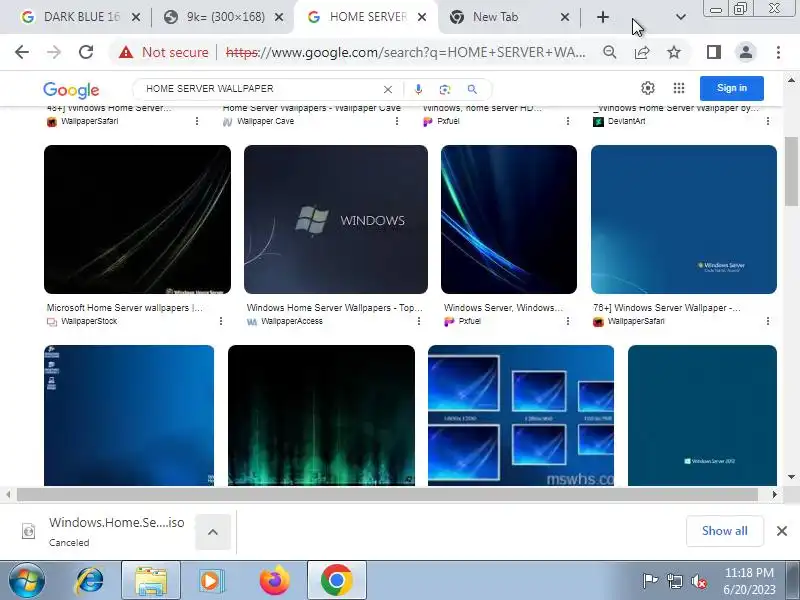The height and width of the screenshot is (600, 800).
Task: Reload the current page
Action: pyautogui.click(x=86, y=52)
